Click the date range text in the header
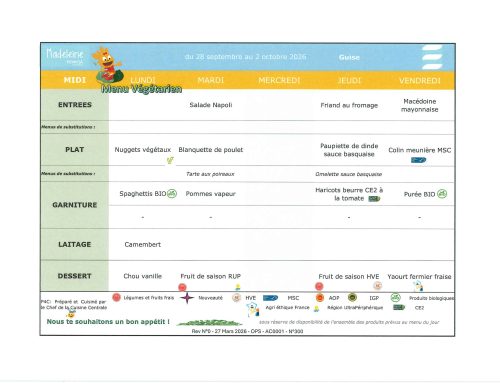Image resolution: width=500 pixels, height=383 pixels. (245, 57)
